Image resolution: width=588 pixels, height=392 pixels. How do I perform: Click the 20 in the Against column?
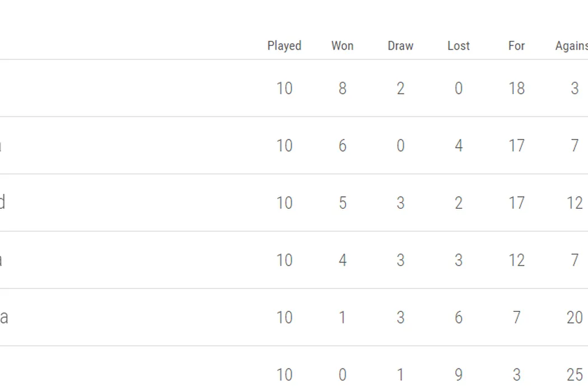tap(575, 318)
